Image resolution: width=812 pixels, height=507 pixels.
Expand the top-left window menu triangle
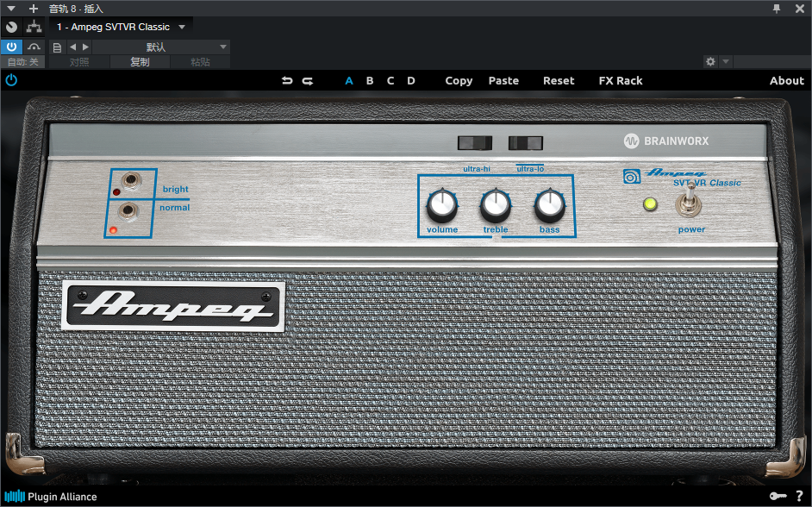pos(11,9)
